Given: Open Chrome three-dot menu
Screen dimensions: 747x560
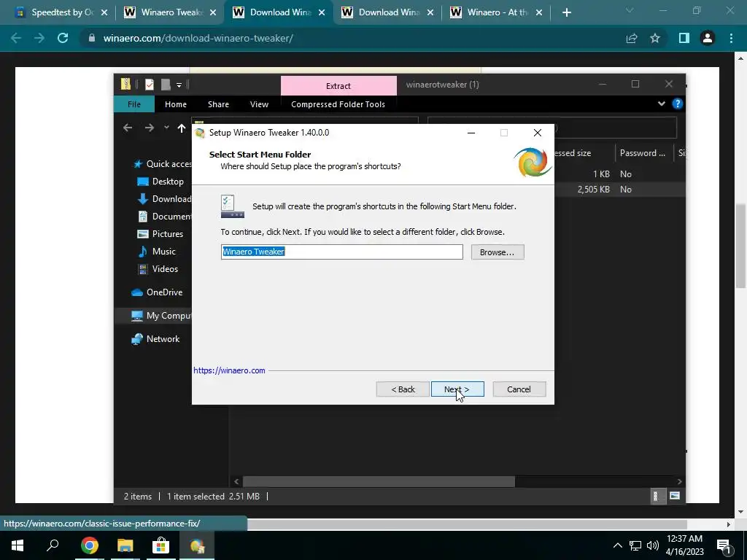Looking at the screenshot, I should [x=731, y=38].
